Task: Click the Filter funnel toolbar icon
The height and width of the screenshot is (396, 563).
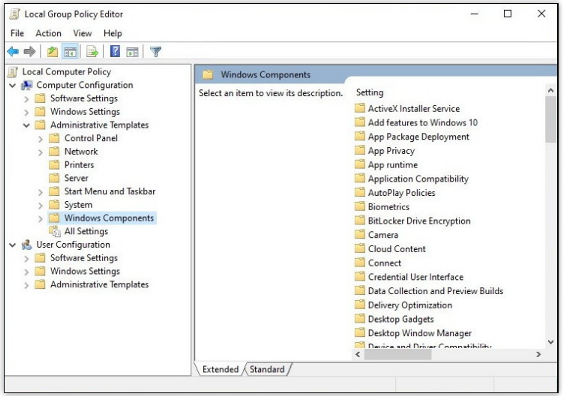Action: [x=155, y=52]
